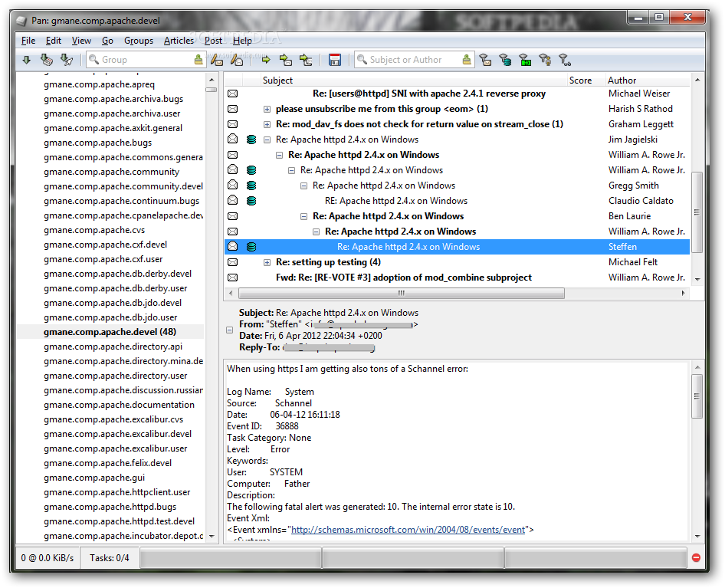
Task: Sort articles by Score column header
Action: click(586, 80)
